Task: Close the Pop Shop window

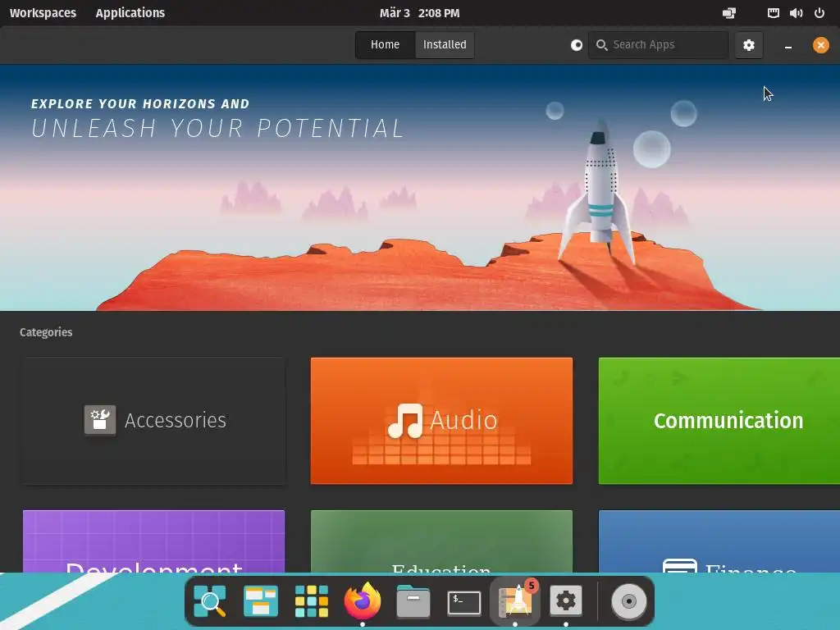Action: tap(820, 45)
